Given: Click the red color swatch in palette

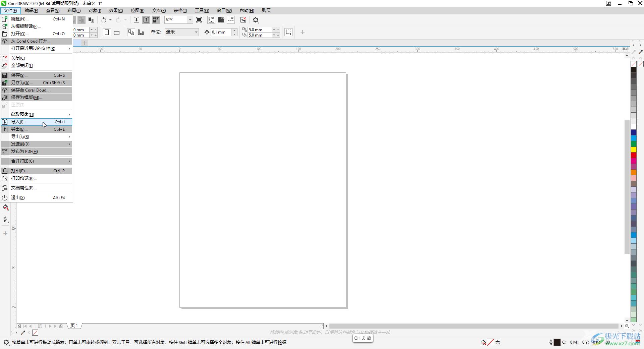Looking at the screenshot, I should [x=634, y=155].
